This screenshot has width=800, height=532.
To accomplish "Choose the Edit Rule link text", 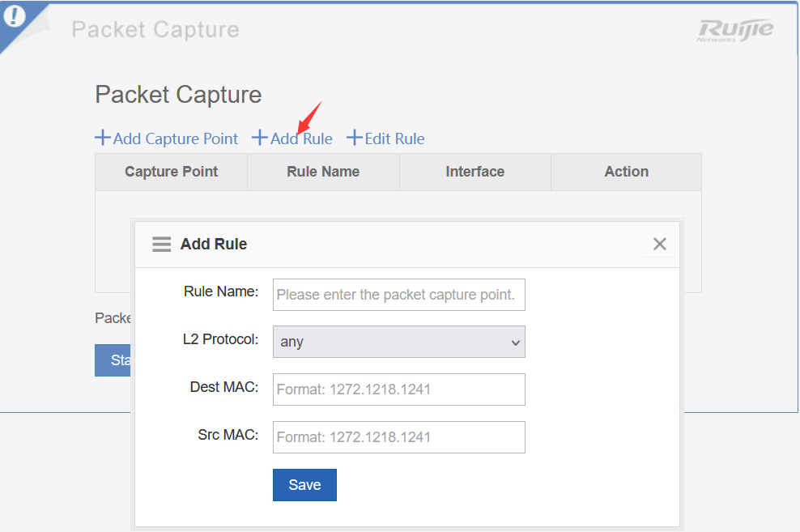I will (x=394, y=138).
